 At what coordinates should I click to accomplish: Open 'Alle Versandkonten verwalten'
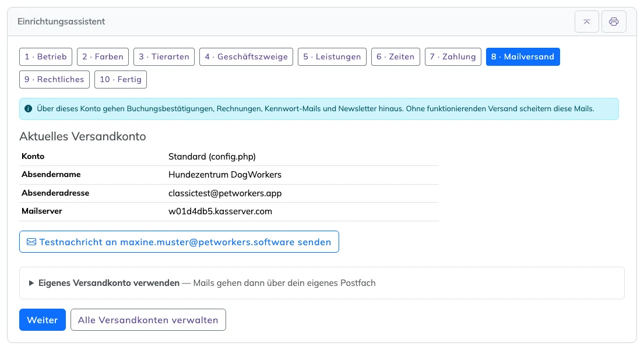pyautogui.click(x=148, y=320)
